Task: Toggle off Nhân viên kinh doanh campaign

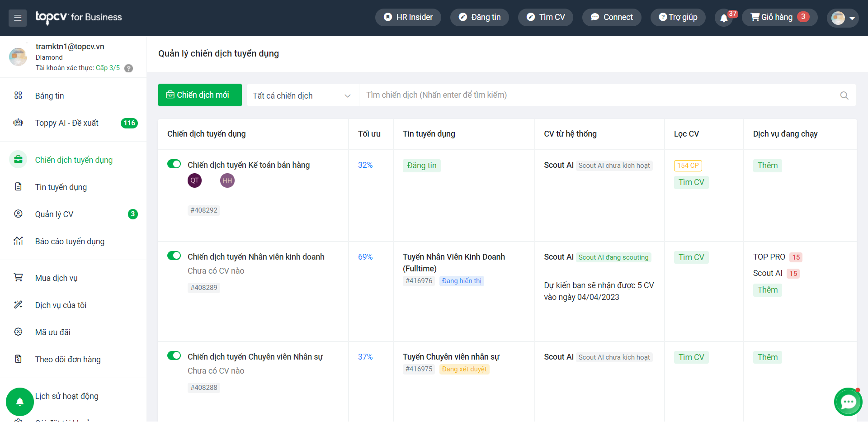Action: [174, 256]
